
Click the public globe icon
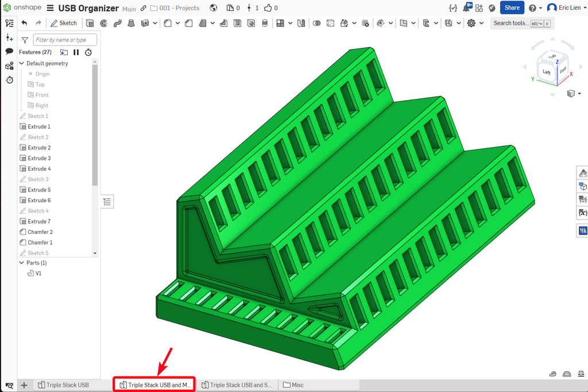[x=214, y=8]
